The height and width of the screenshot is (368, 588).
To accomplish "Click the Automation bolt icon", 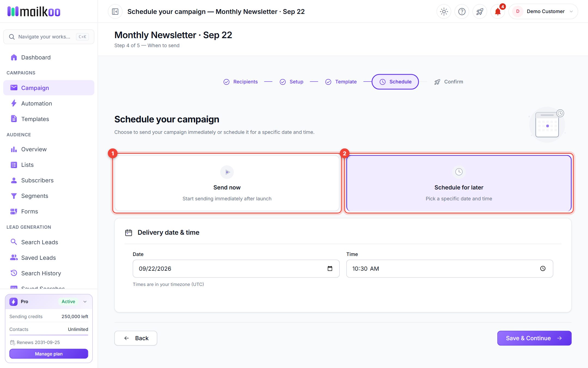I will [14, 103].
